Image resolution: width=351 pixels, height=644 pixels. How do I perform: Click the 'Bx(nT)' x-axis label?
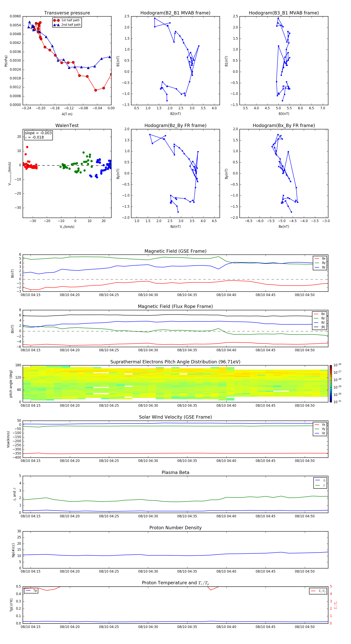tap(284, 227)
